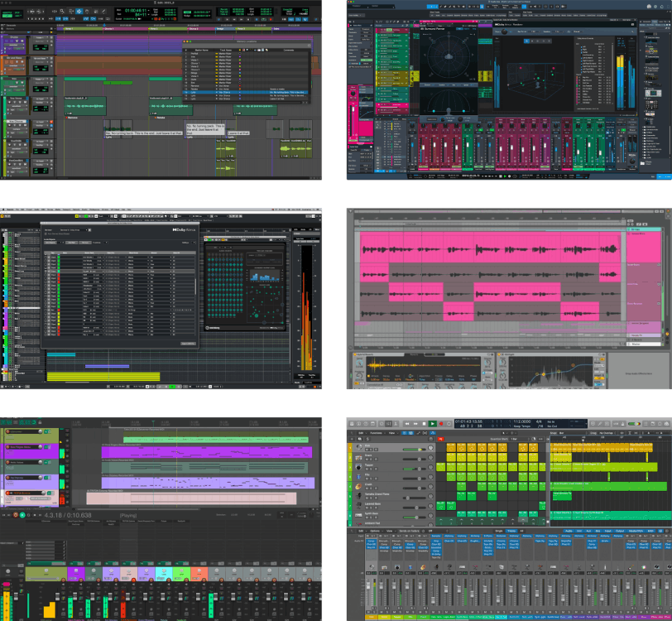
Task: Solo the Crash track in Logic
Action: point(371,488)
